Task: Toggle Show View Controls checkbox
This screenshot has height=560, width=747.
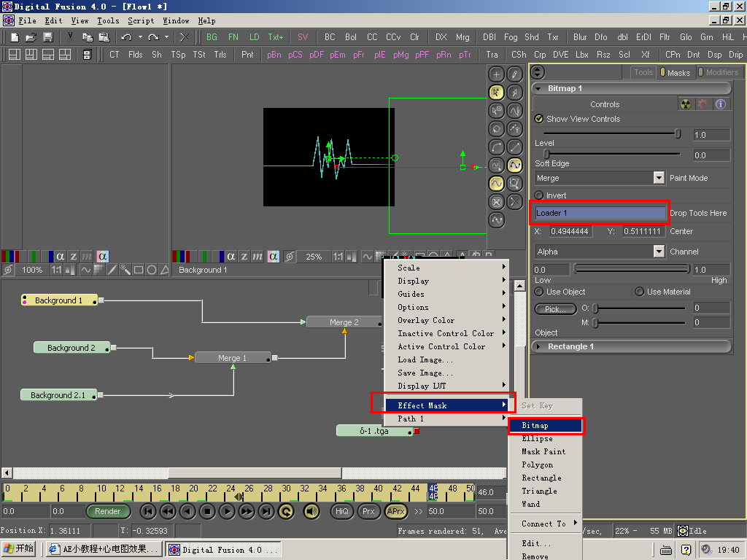Action: [539, 119]
